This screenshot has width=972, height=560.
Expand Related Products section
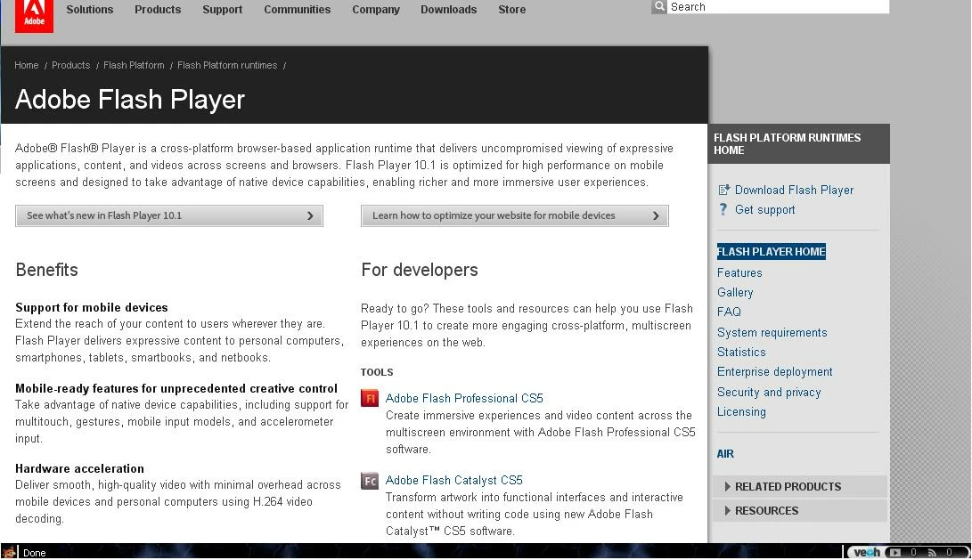tap(800, 487)
